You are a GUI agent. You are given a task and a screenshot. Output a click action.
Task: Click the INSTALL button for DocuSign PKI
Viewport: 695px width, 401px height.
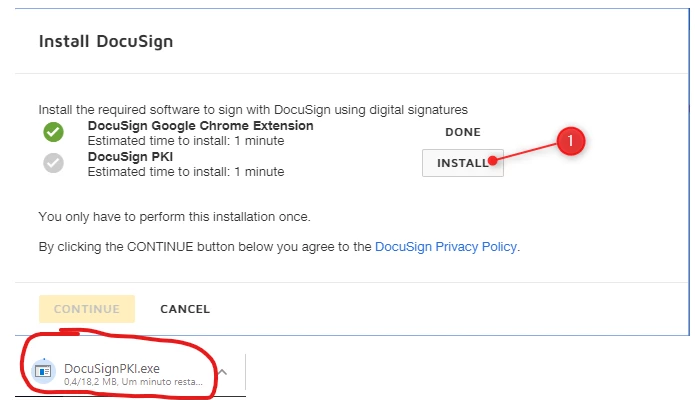462,163
